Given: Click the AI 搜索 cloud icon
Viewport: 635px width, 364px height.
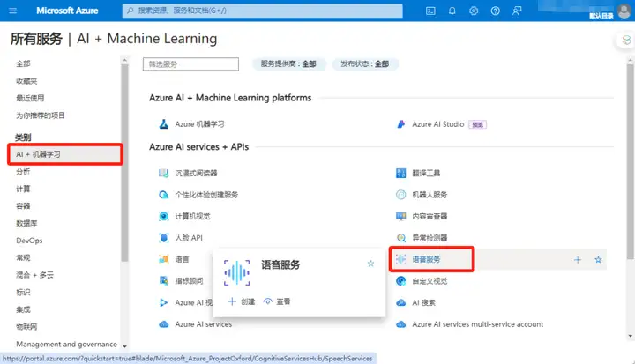Looking at the screenshot, I should [401, 302].
